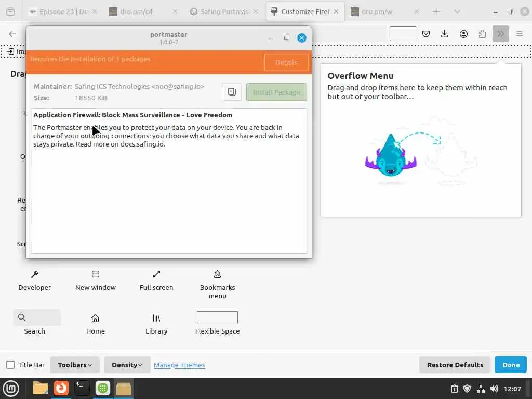The width and height of the screenshot is (532, 399).
Task: Click the green grid app in taskbar
Action: [103, 388]
